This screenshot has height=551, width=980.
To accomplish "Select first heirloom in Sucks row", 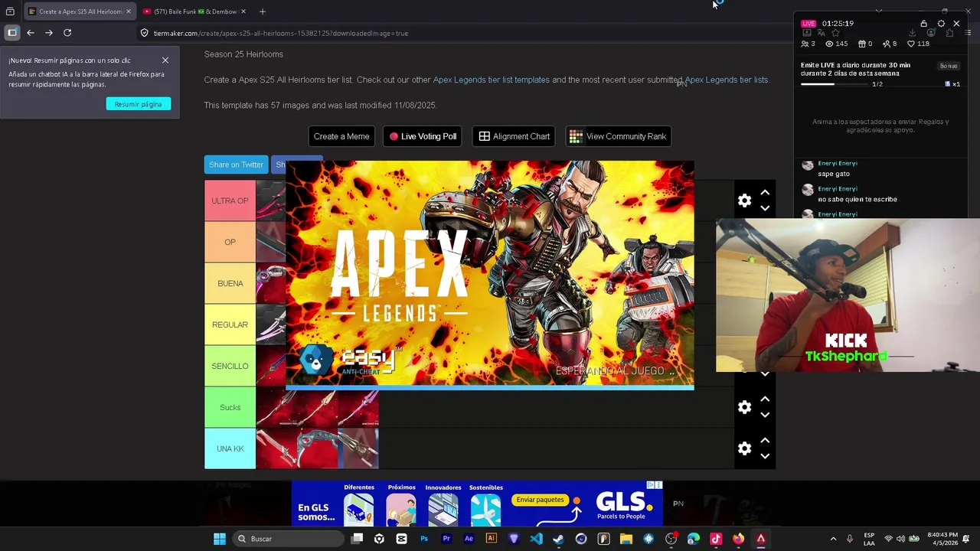I will [276, 407].
